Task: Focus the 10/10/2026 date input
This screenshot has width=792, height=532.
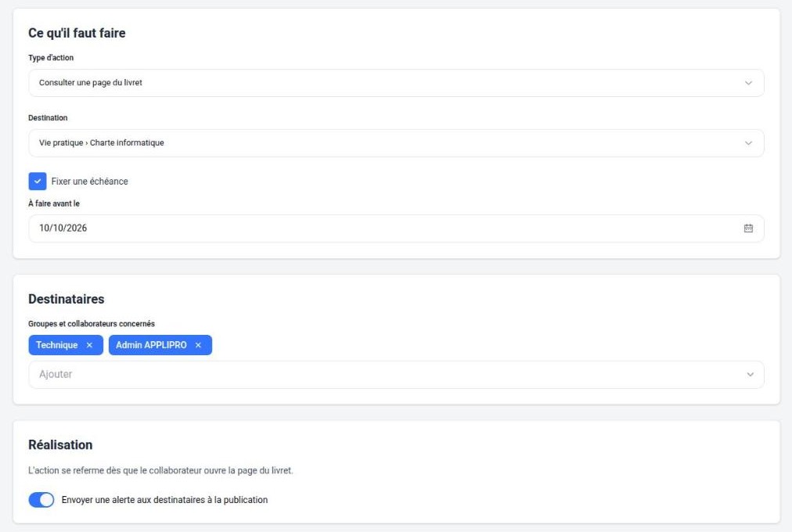Action: (x=396, y=228)
